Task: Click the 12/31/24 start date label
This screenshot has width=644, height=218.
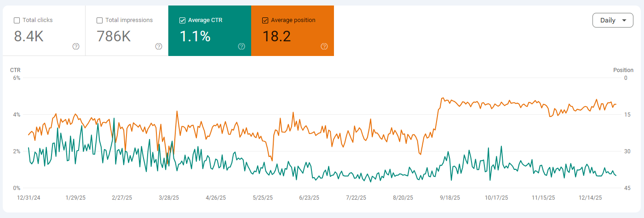Action: click(29, 198)
